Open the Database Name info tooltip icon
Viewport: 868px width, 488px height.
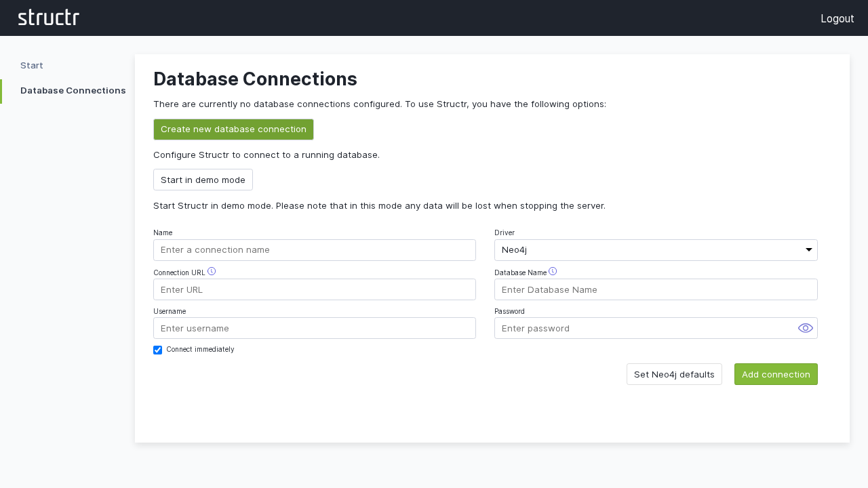[553, 270]
